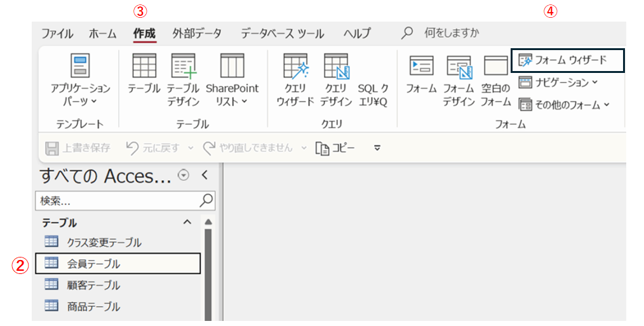Click the コピー button
644x326 pixels.
tap(336, 148)
